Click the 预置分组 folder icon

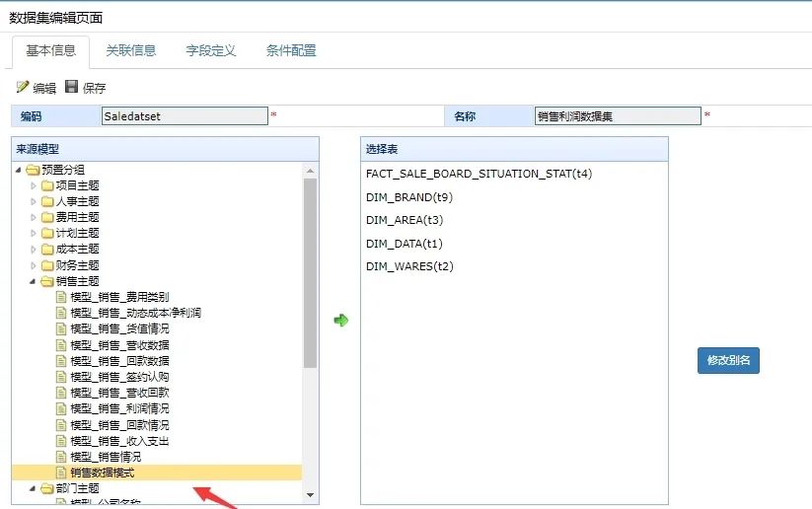point(34,170)
